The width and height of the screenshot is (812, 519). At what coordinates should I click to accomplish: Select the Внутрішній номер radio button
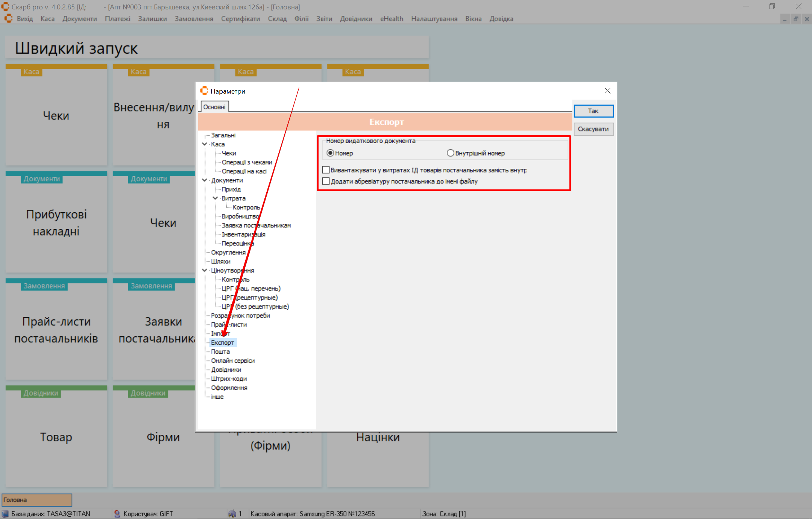pyautogui.click(x=450, y=153)
